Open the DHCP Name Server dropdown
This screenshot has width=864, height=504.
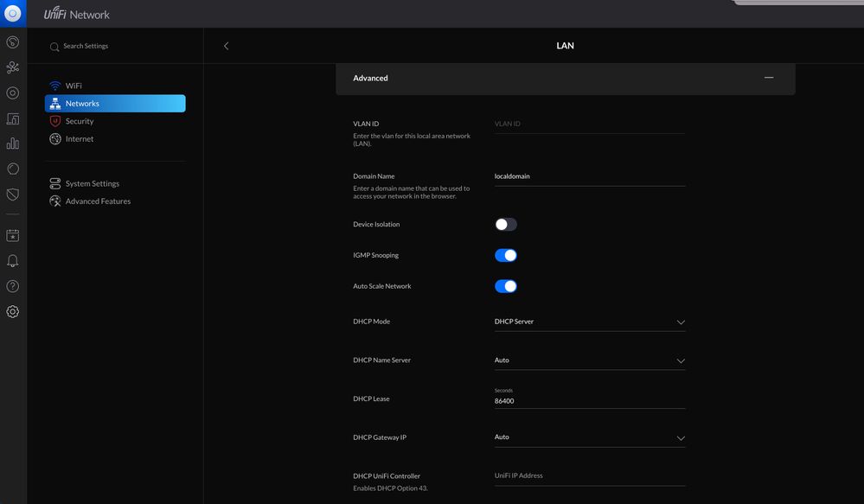coord(680,360)
